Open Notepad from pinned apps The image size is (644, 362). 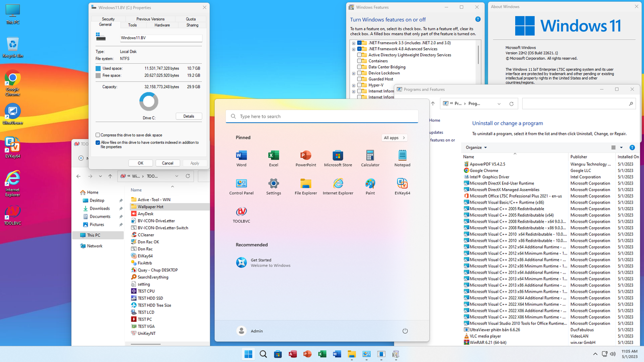(x=402, y=158)
